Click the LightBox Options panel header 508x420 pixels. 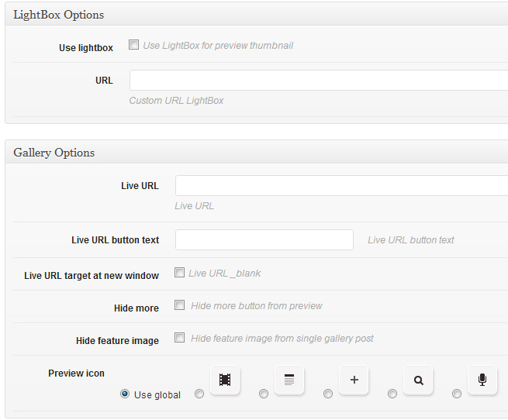tap(257, 15)
